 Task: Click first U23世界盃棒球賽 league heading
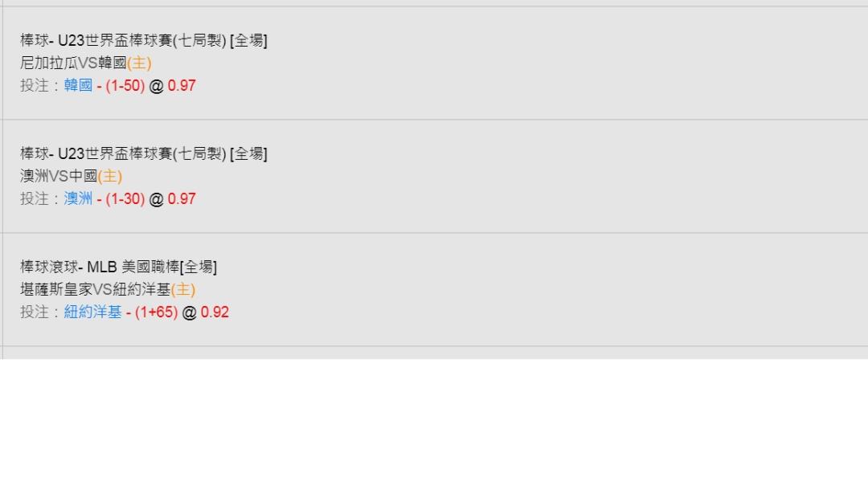point(144,40)
